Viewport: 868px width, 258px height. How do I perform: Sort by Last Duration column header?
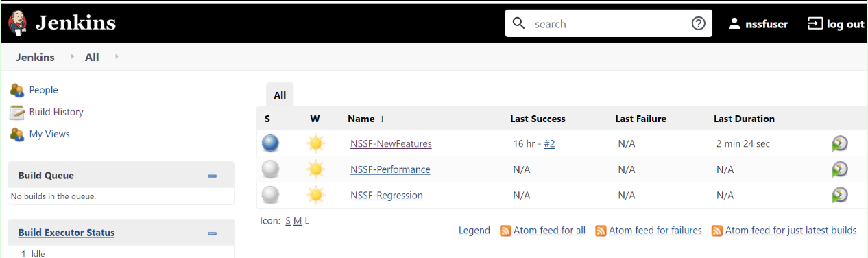(x=744, y=119)
